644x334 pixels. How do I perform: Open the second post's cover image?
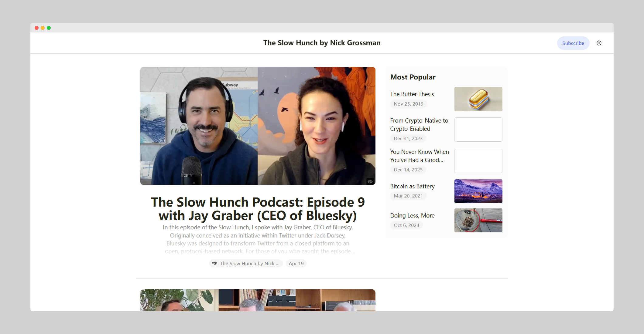(258, 300)
